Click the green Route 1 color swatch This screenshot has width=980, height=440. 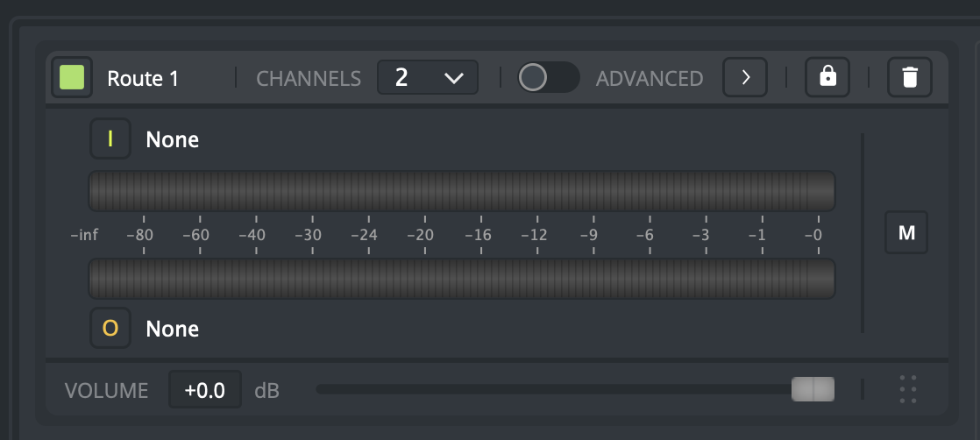72,78
